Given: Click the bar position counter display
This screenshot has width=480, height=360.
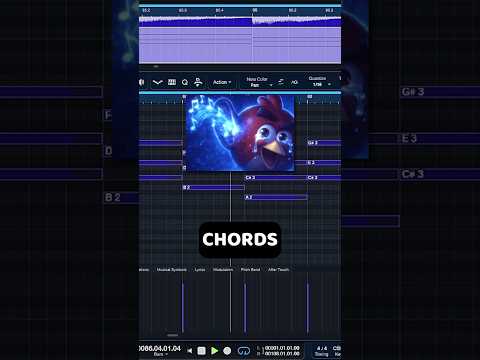Looking at the screenshot, I should pos(160,348).
